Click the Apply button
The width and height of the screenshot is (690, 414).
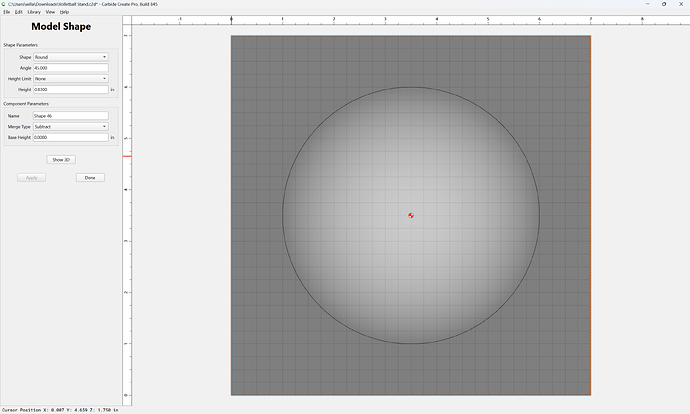click(32, 178)
